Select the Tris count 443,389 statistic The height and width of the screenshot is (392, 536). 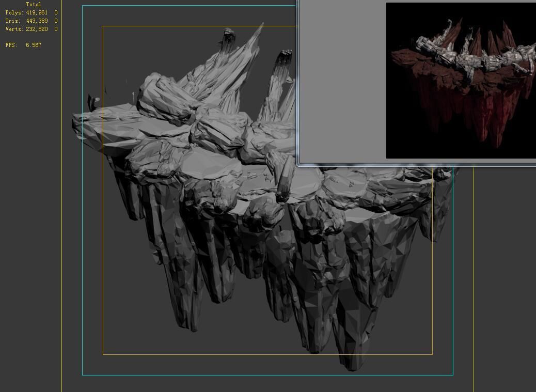point(31,21)
